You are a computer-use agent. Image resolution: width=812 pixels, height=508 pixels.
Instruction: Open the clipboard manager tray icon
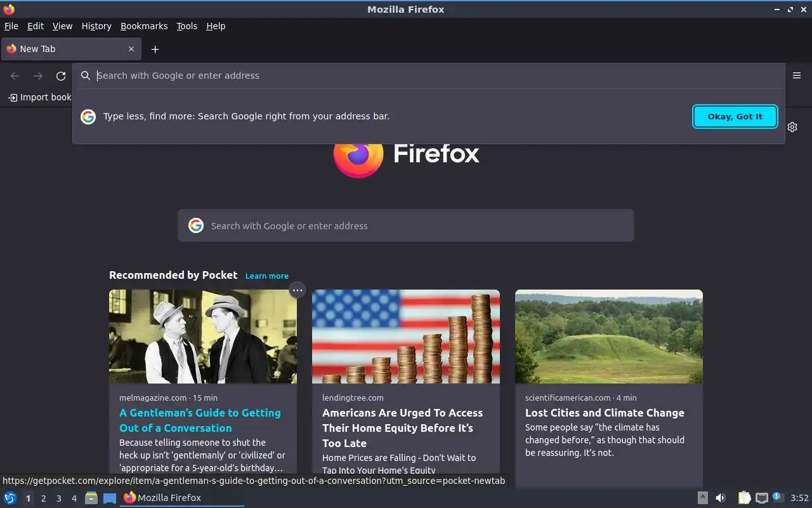[744, 498]
